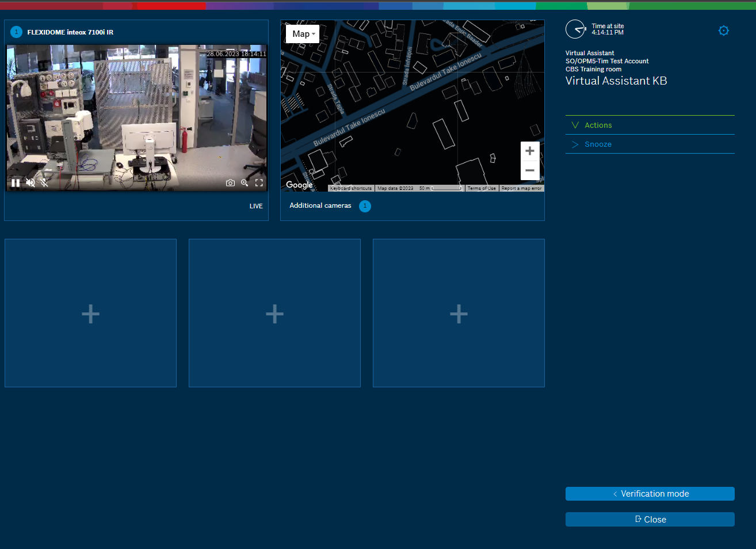Click the Verification mode button

tap(650, 494)
